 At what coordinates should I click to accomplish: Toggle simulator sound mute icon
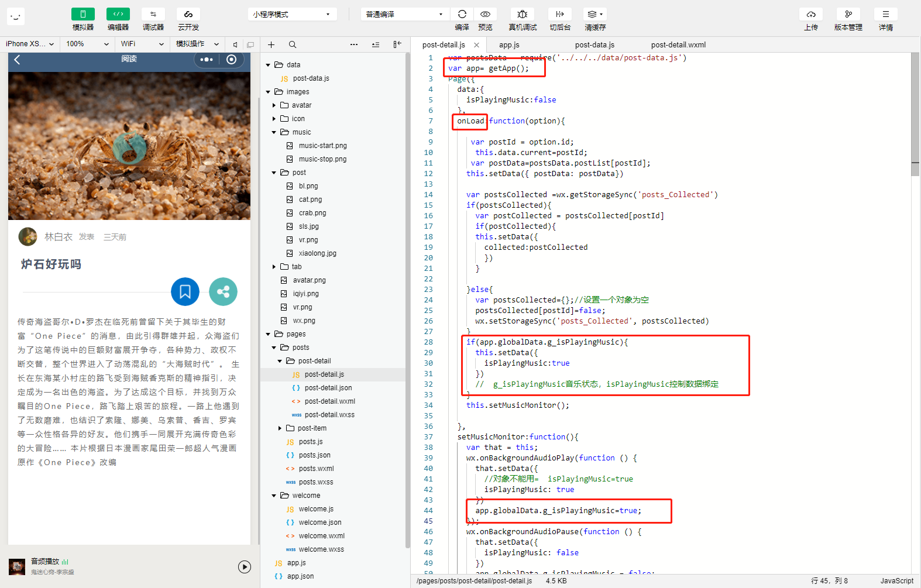235,44
